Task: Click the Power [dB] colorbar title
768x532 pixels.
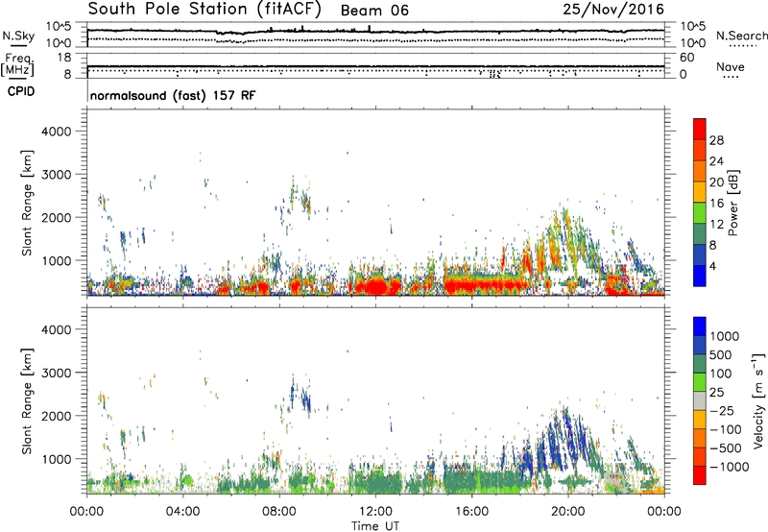Action: (x=733, y=203)
